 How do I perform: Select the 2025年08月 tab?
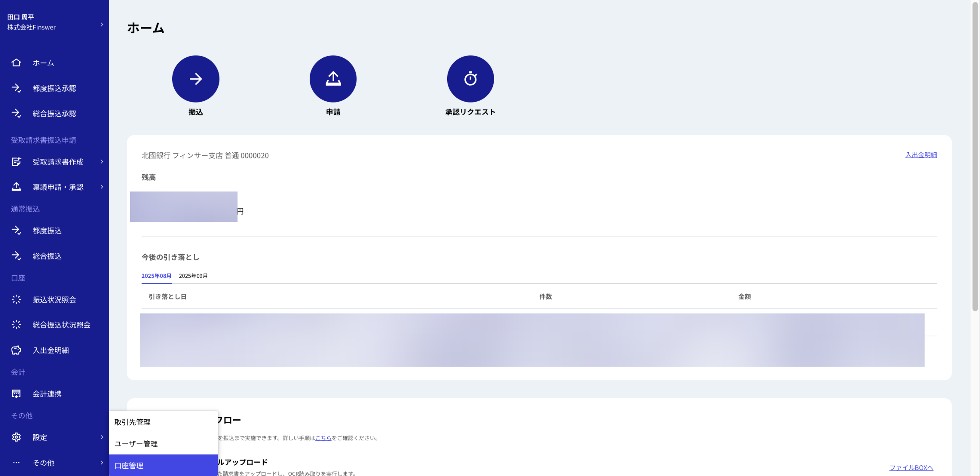click(156, 276)
